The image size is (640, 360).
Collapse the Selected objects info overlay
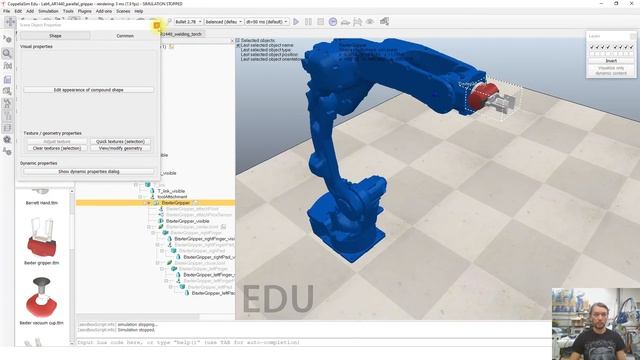pos(238,40)
